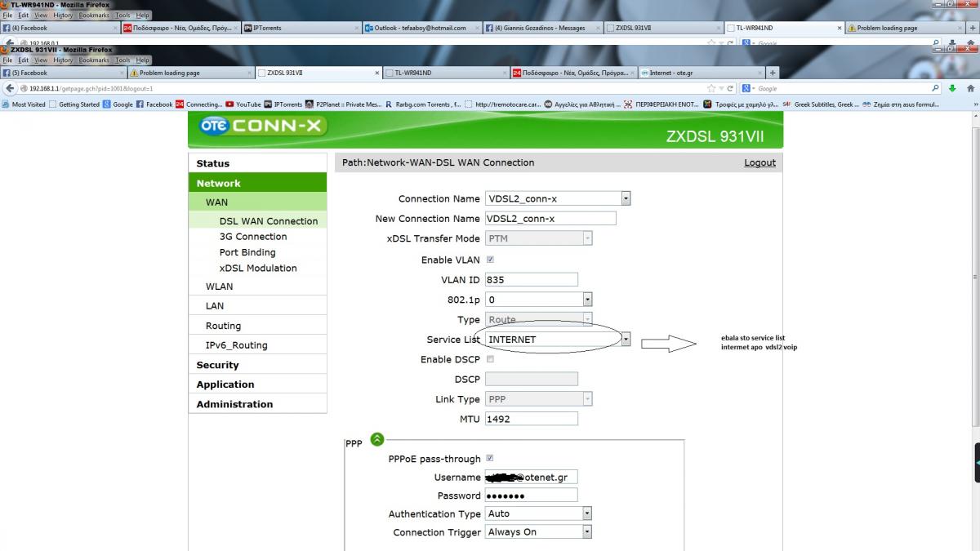Open the Type dropdown showing Route
Image resolution: width=980 pixels, height=551 pixels.
[x=538, y=319]
